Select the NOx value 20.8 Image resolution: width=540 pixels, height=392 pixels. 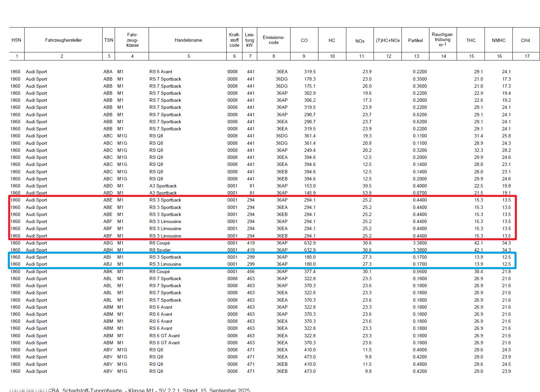(x=367, y=143)
